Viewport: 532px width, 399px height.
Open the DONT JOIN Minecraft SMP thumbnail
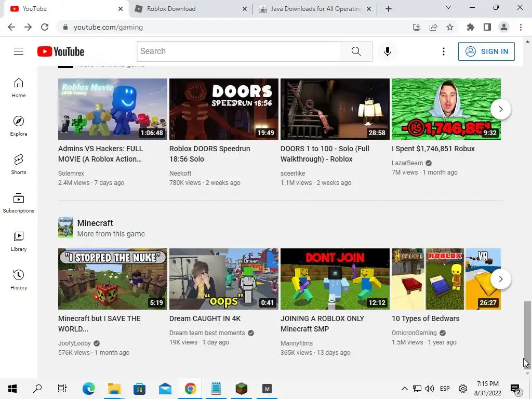pyautogui.click(x=335, y=279)
